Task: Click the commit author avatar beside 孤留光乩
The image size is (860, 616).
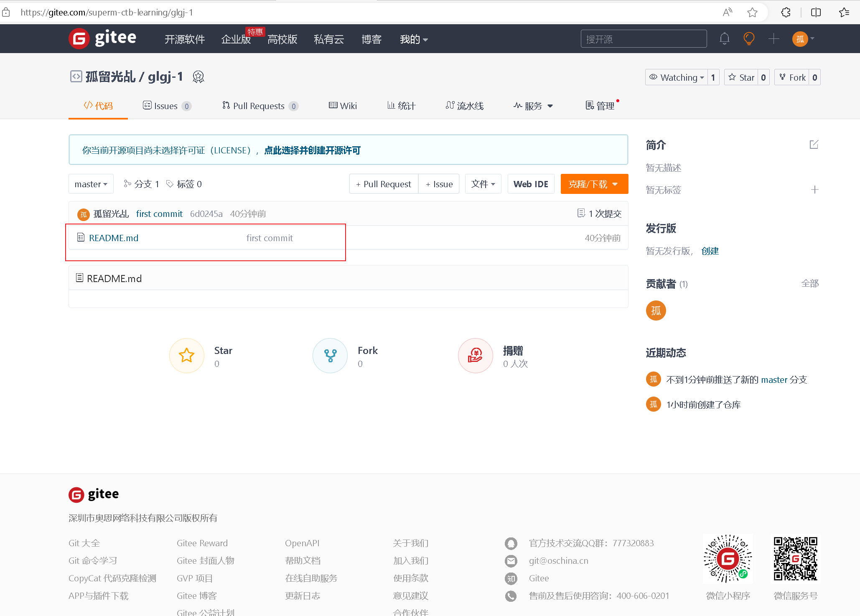Action: [84, 214]
